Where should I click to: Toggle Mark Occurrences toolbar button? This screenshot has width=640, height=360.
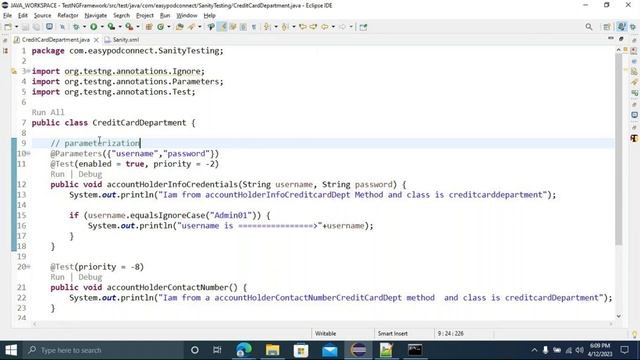[x=222, y=27]
